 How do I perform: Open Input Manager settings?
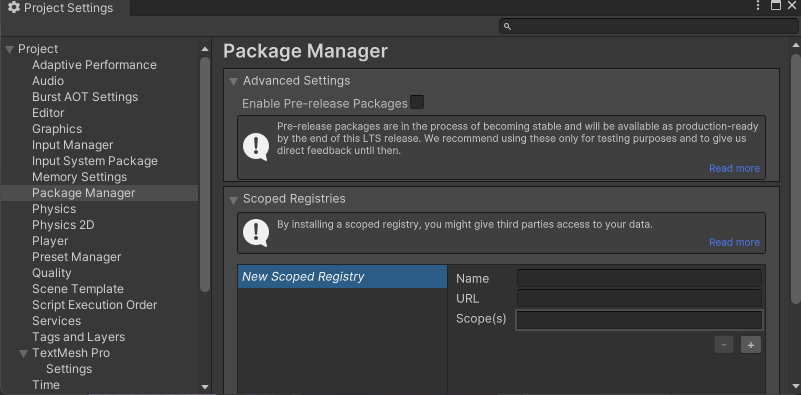point(73,145)
